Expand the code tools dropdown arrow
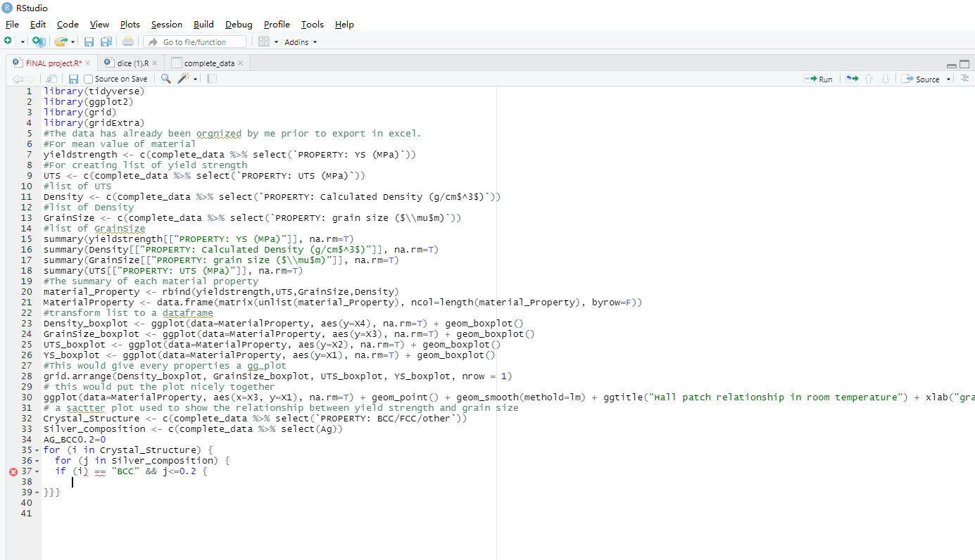The image size is (975, 560). pos(196,79)
